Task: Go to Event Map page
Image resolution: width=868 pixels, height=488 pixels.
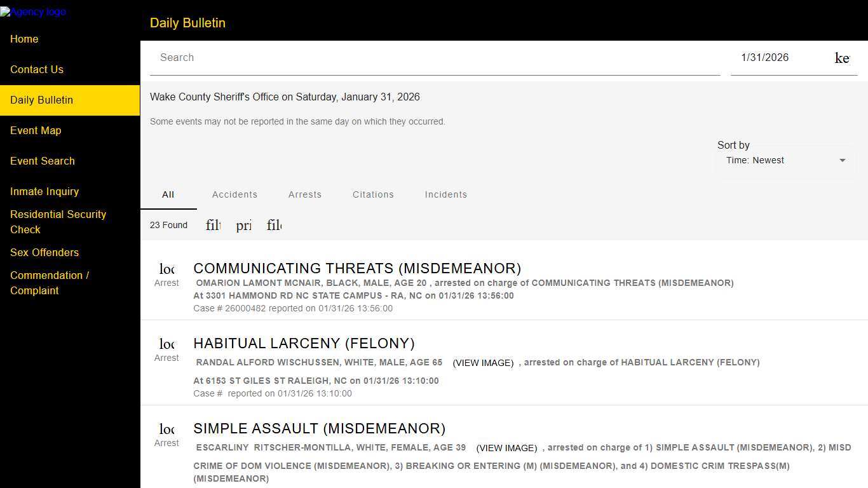Action: pyautogui.click(x=36, y=130)
